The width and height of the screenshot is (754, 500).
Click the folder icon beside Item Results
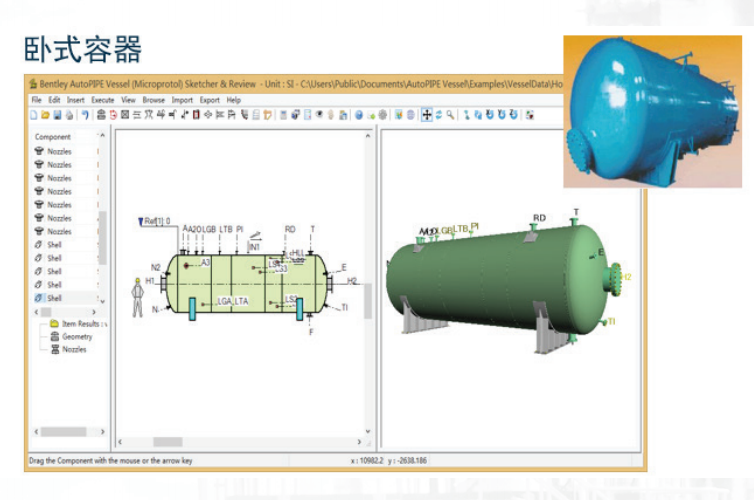point(54,324)
